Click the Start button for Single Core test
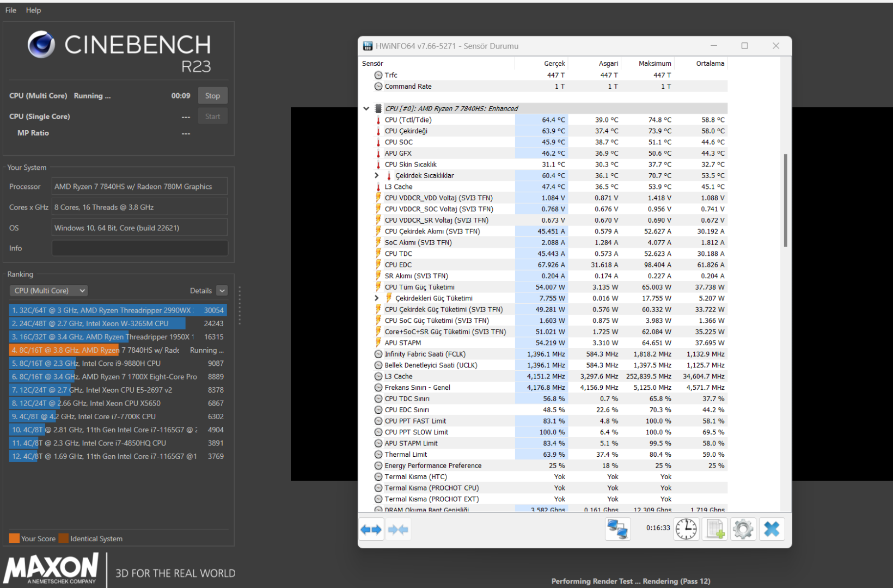893x588 pixels. (x=212, y=117)
